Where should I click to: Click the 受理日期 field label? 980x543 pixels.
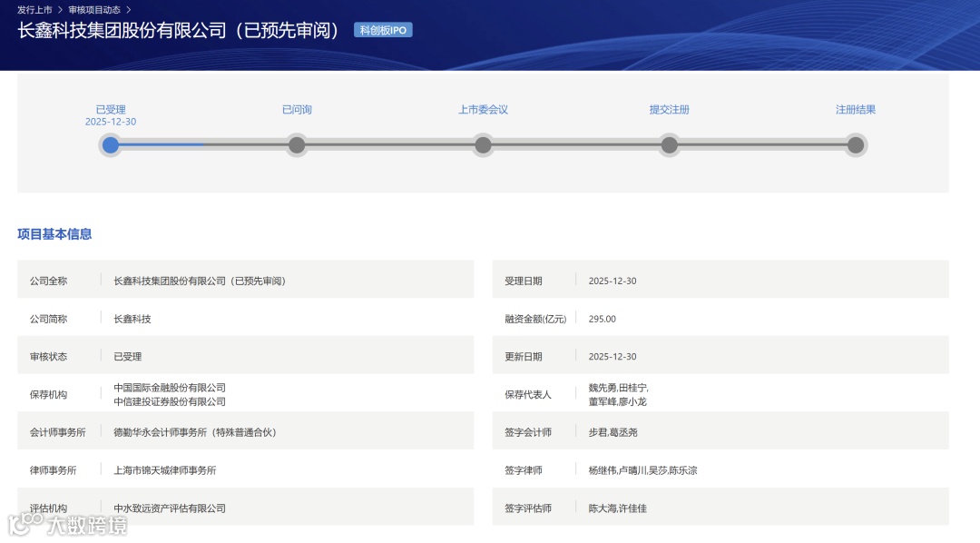click(x=524, y=281)
